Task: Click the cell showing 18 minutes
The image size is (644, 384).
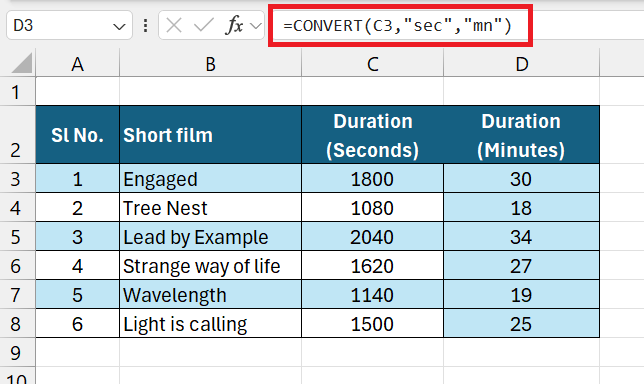Action: pyautogui.click(x=522, y=207)
